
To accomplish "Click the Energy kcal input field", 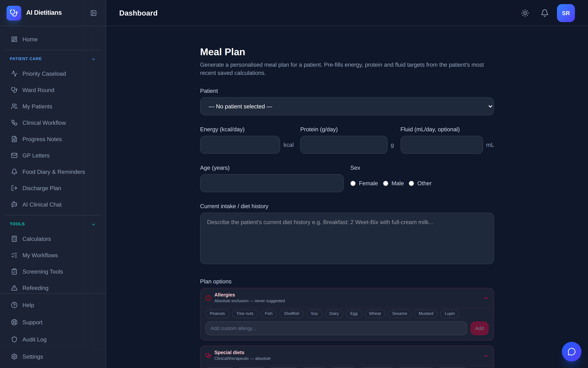I will [x=240, y=145].
